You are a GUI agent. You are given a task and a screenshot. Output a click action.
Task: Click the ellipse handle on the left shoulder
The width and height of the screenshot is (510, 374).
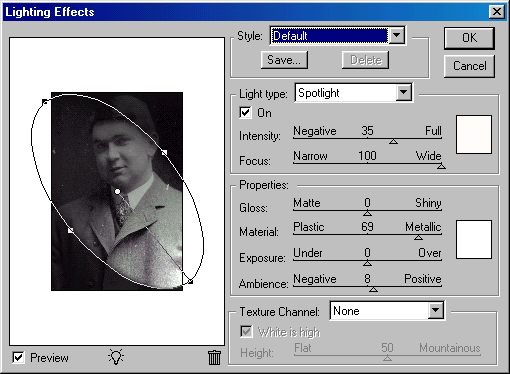tap(70, 230)
